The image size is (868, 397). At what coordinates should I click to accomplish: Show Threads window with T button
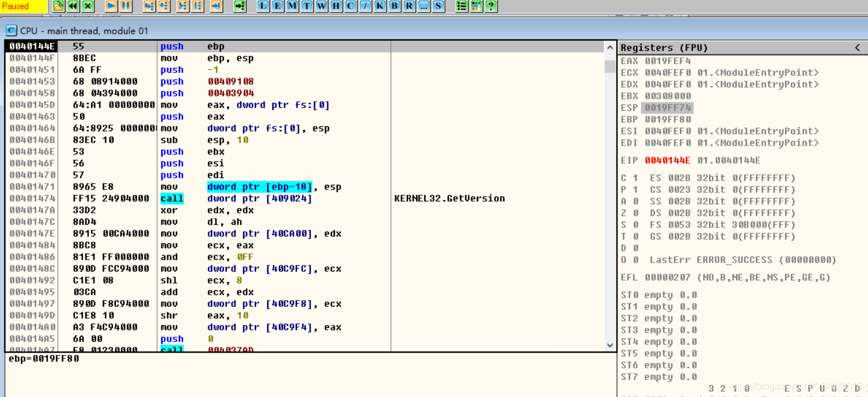point(307,6)
